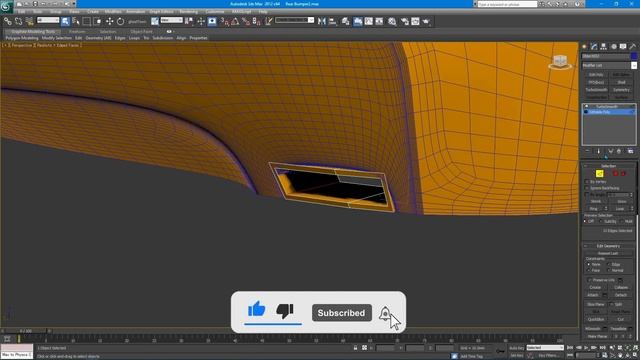
Task: Toggle the 3D Snaps button
Action: (x=224, y=21)
